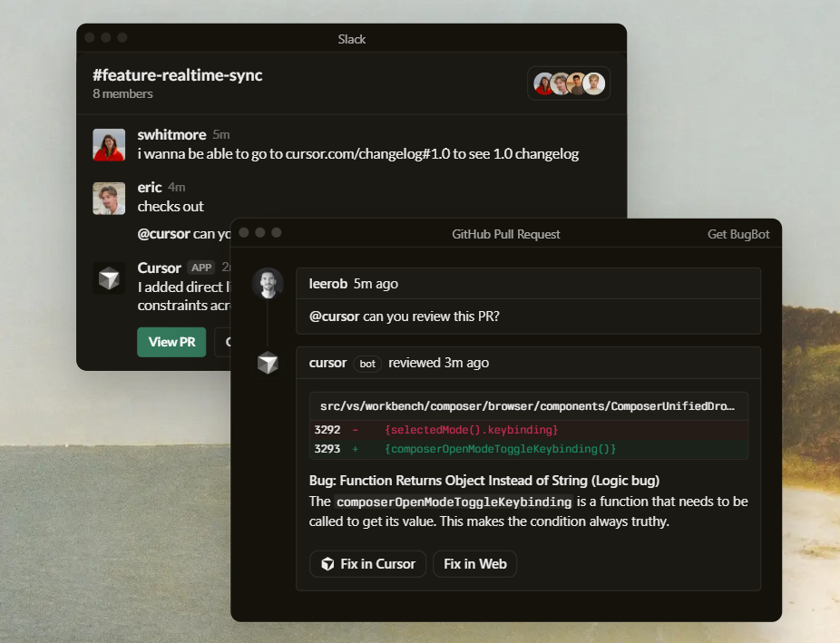
Task: Click the Fix in Cursor button
Action: click(368, 564)
